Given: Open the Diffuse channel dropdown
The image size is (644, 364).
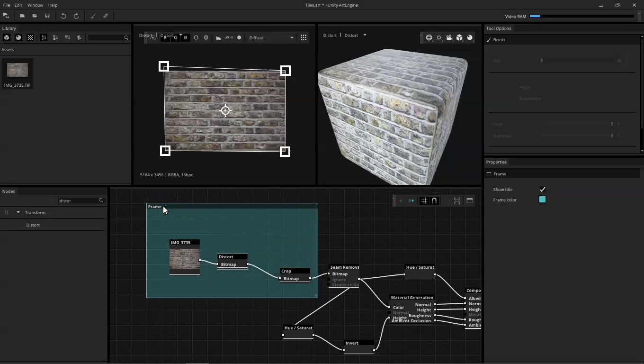Looking at the screenshot, I should [x=271, y=37].
